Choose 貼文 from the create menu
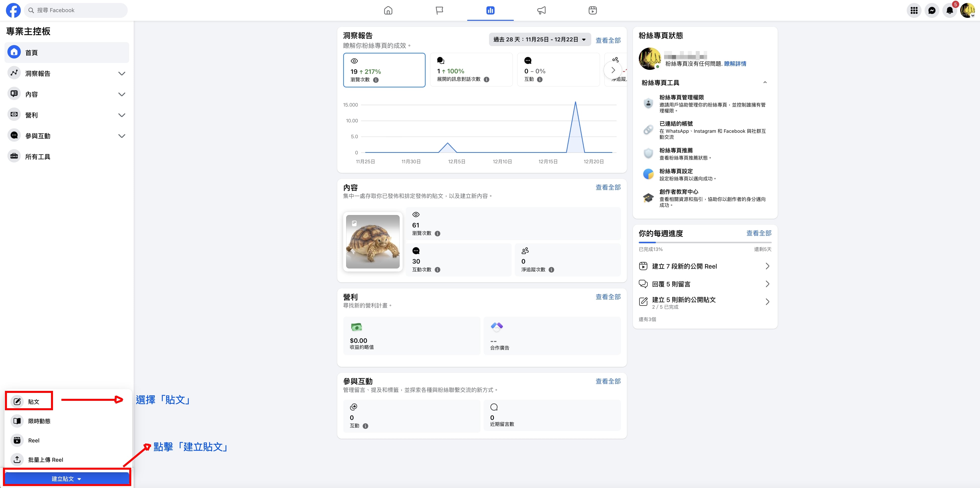Viewport: 980px width, 488px height. (x=69, y=401)
